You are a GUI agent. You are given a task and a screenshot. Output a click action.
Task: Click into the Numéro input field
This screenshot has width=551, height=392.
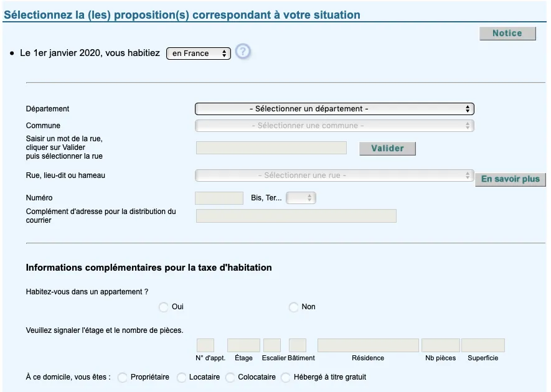(219, 198)
